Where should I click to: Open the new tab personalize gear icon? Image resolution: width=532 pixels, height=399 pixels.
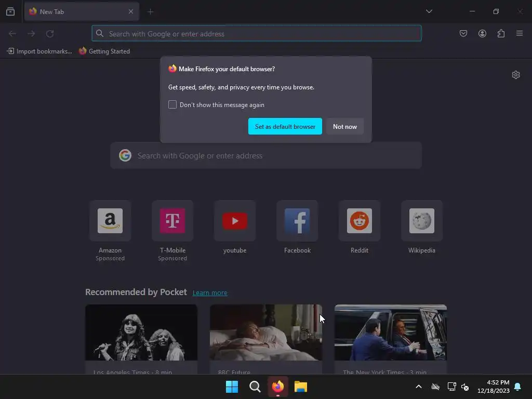pos(516,75)
